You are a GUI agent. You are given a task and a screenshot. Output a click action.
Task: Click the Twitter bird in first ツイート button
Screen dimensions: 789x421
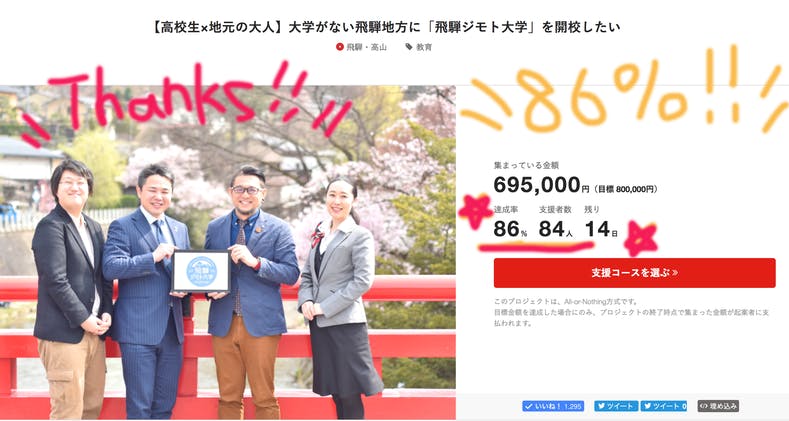[x=601, y=406]
